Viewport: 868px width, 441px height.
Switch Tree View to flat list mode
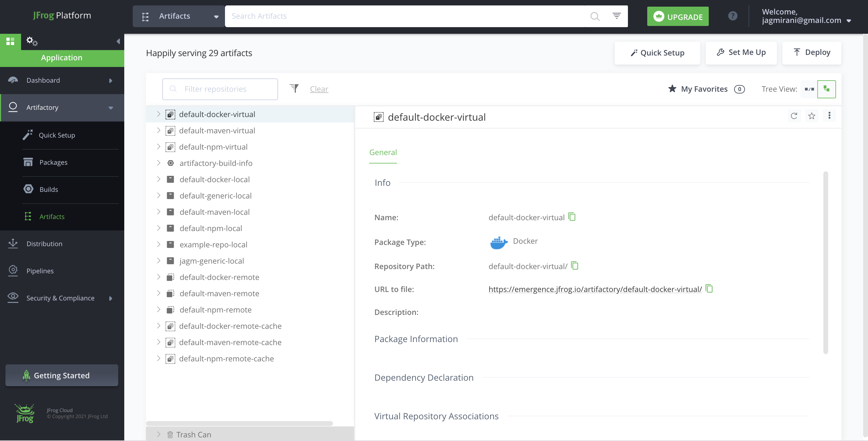point(809,89)
